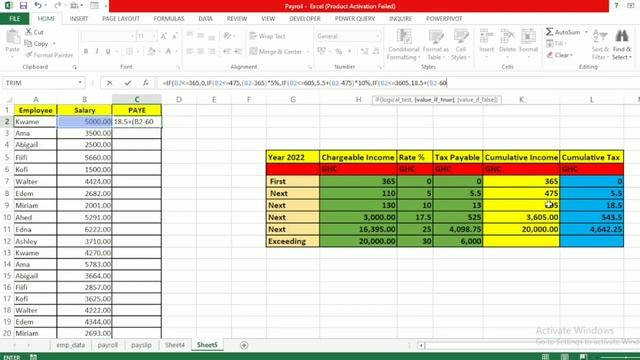Viewport: 640px width, 360px height.
Task: Click inside the formula bar text
Action: point(304,83)
